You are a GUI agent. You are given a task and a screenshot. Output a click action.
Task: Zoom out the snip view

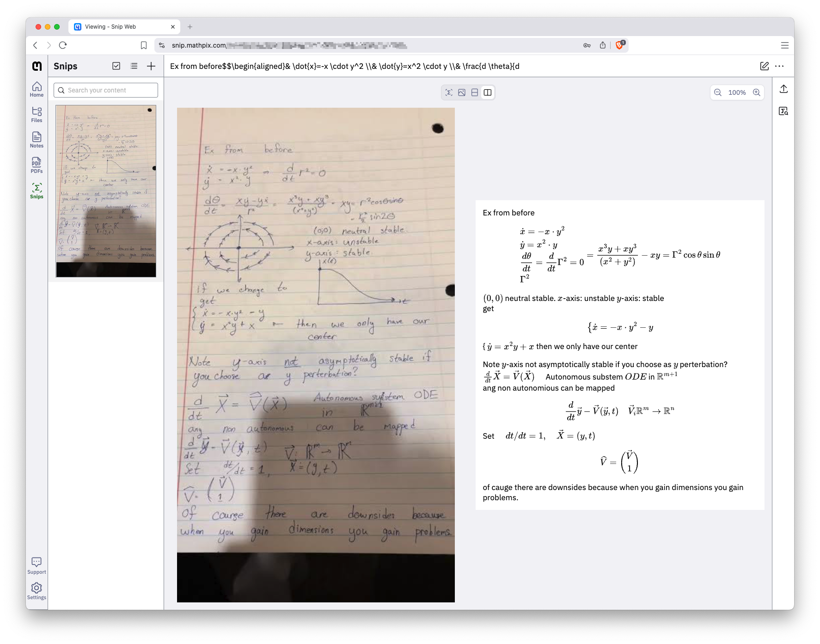click(x=718, y=92)
